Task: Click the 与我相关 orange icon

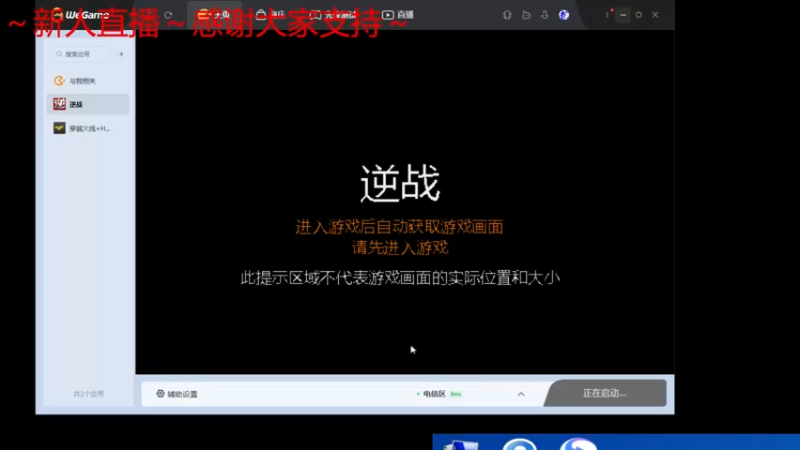Action: tap(59, 81)
